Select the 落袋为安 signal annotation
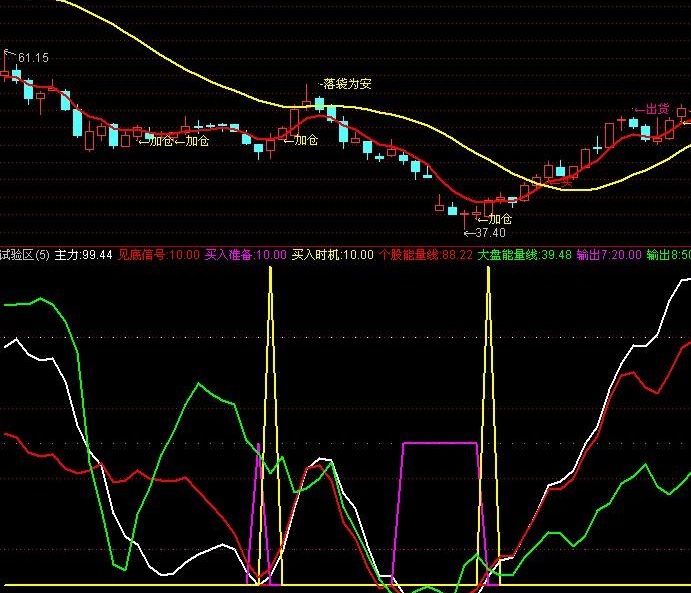The image size is (691, 593). point(346,84)
